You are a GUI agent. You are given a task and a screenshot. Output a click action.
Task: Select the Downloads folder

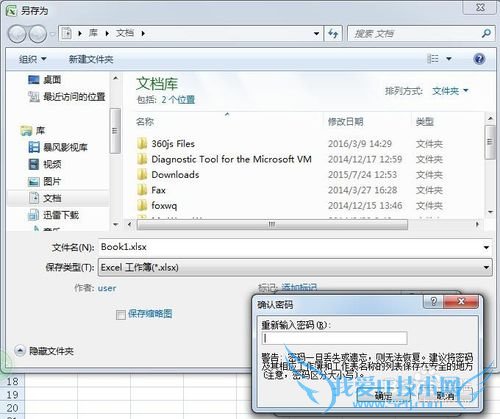pyautogui.click(x=168, y=175)
